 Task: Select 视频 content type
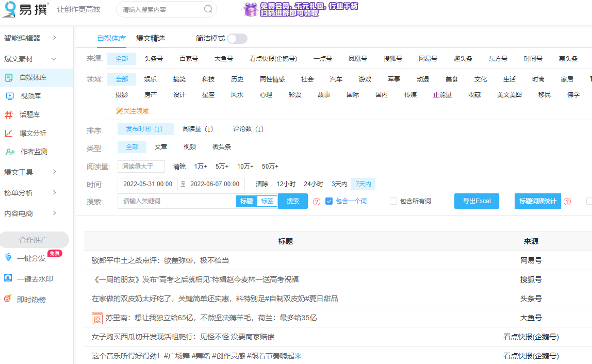(x=190, y=146)
